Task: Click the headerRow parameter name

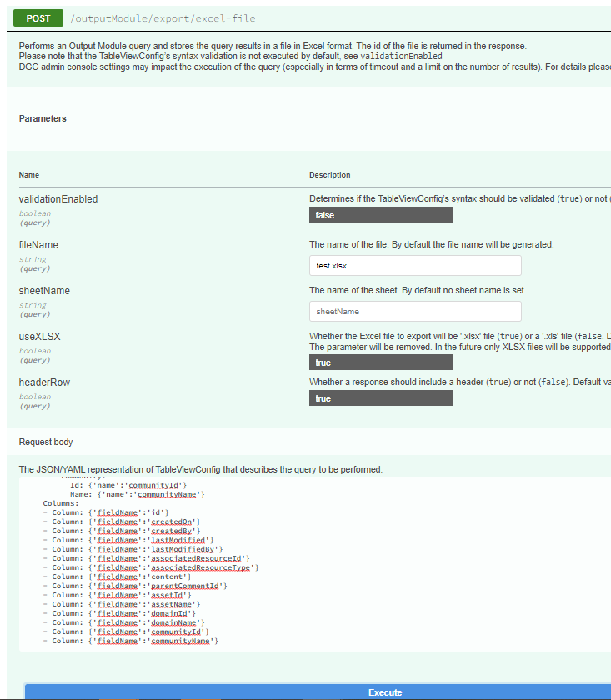Action: pos(44,382)
